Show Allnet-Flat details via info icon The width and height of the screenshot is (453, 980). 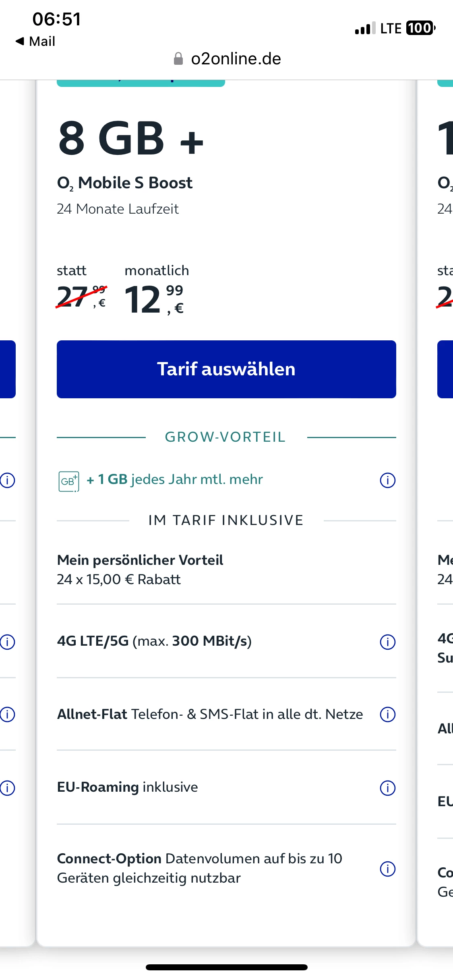tap(387, 714)
